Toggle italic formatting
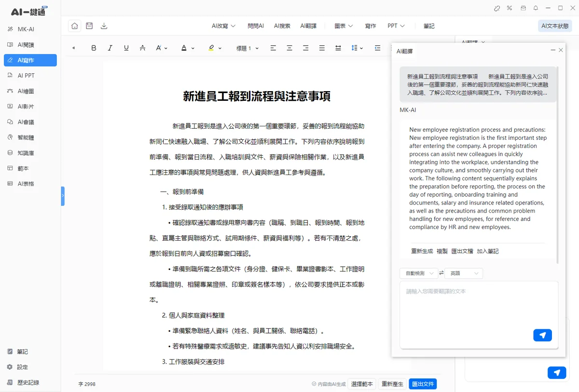Viewport: 579px width, 392px height. (110, 48)
